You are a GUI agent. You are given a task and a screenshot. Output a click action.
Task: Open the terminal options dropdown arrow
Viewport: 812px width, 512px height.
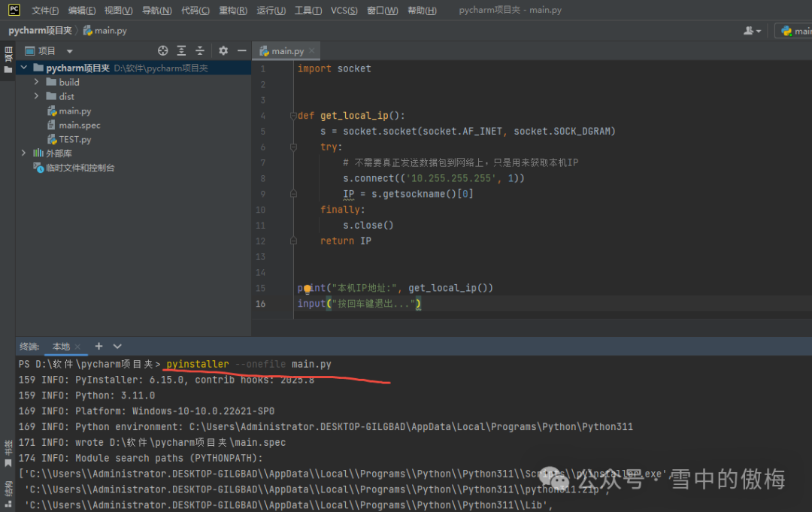coord(117,346)
